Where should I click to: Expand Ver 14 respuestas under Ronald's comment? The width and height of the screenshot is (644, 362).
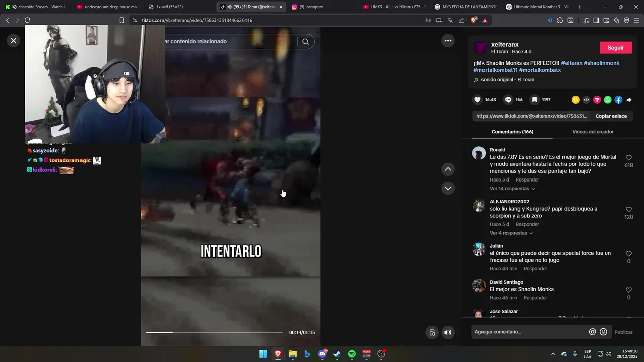coord(512,189)
